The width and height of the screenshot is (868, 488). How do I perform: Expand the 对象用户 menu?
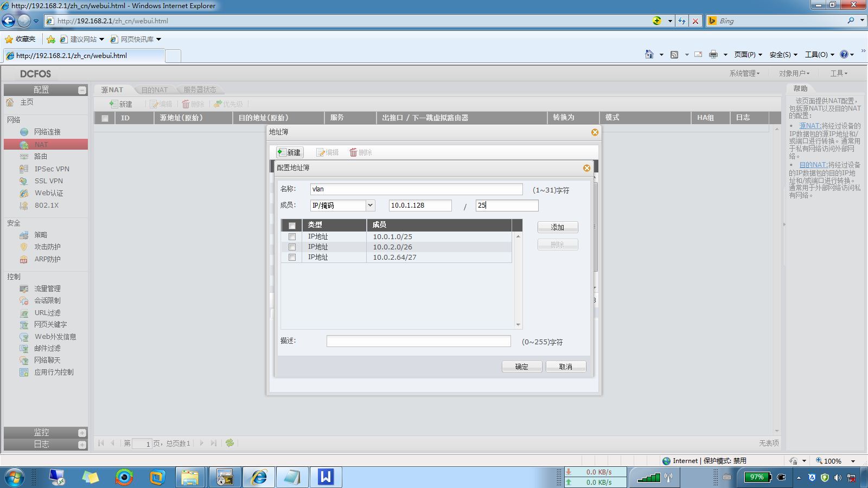point(794,73)
